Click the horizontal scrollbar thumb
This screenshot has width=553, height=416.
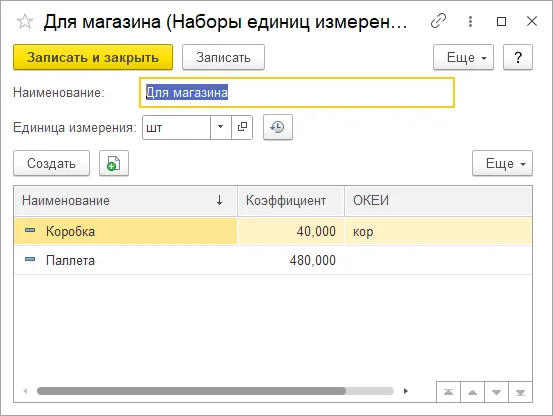tap(192, 391)
